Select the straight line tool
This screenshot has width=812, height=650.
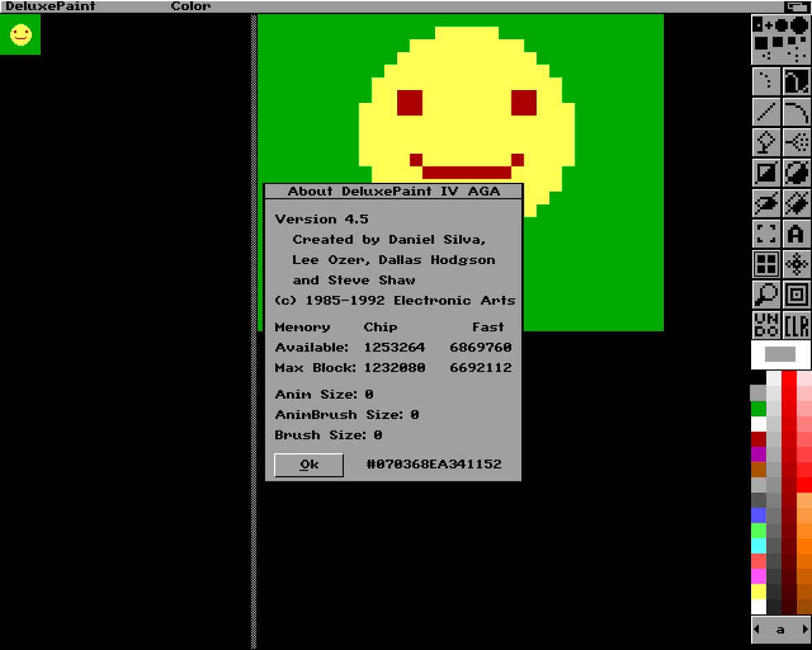[766, 112]
